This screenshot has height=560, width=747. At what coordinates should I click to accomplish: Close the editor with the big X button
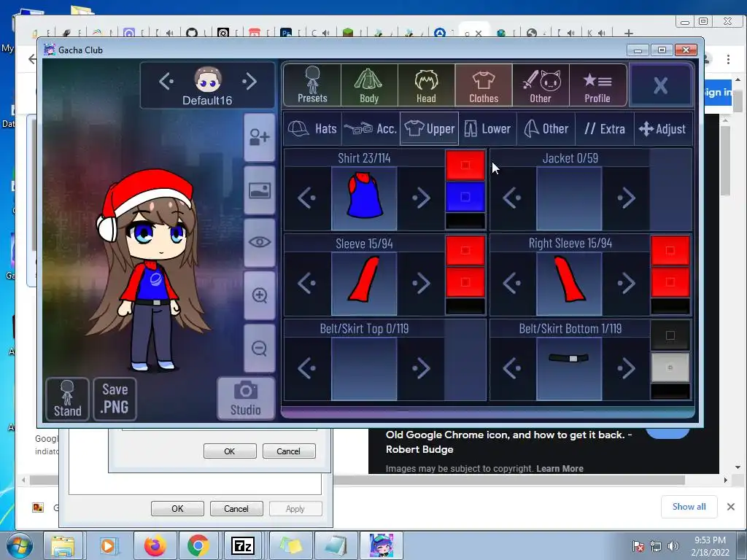point(660,85)
